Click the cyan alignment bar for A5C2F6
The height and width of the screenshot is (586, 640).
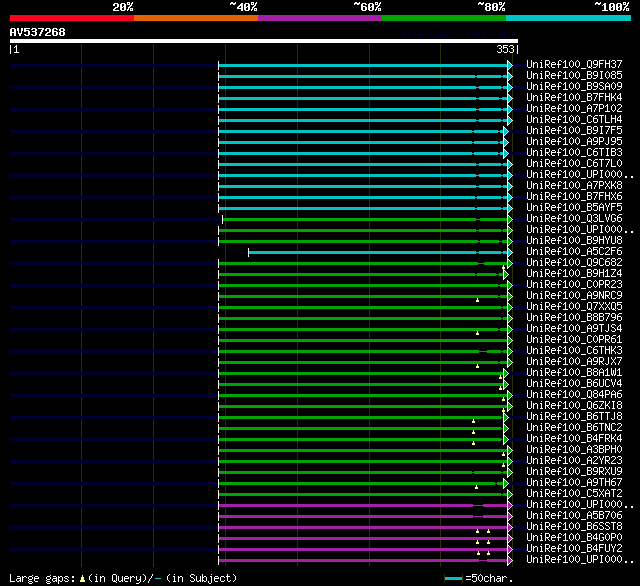point(378,253)
